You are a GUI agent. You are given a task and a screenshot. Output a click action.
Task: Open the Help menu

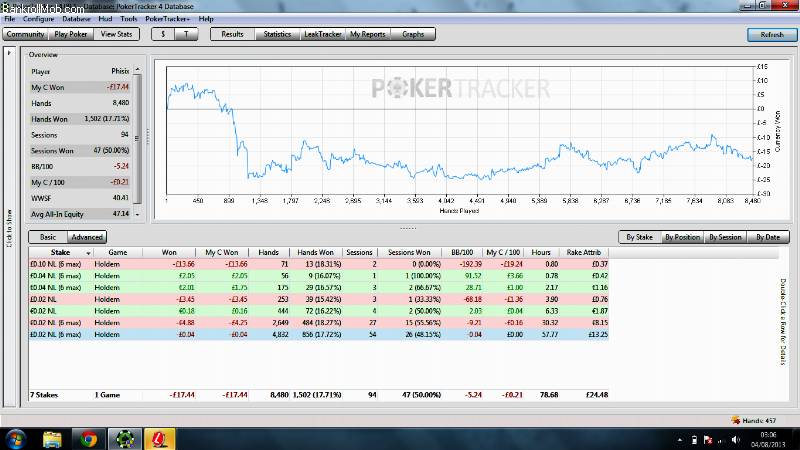206,19
